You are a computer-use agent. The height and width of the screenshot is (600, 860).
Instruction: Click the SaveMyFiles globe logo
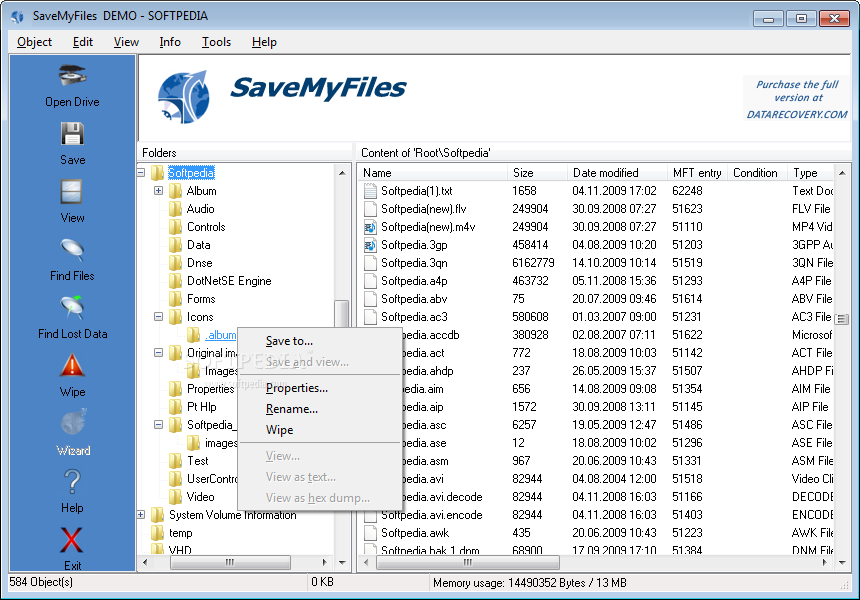pos(184,96)
